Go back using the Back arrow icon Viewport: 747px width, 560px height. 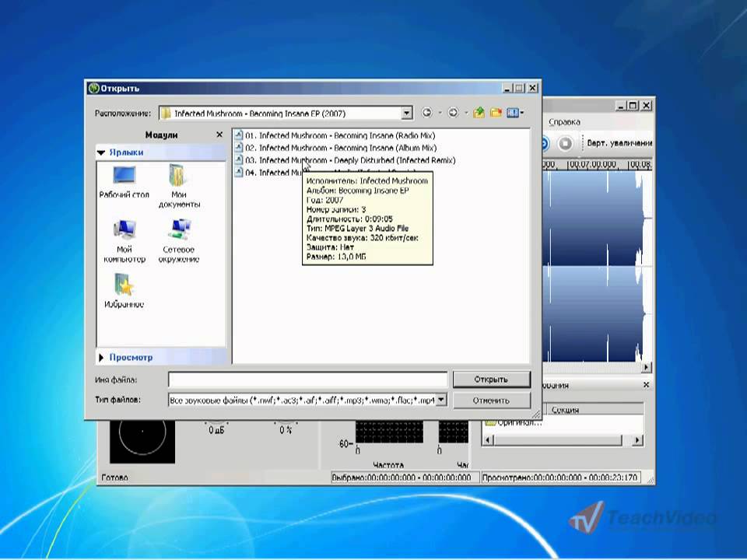click(x=427, y=113)
